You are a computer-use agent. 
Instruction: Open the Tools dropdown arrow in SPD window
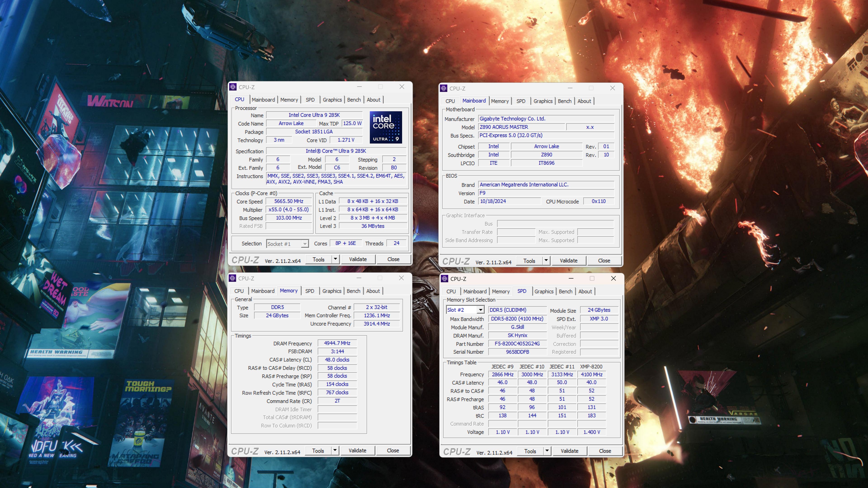547,451
